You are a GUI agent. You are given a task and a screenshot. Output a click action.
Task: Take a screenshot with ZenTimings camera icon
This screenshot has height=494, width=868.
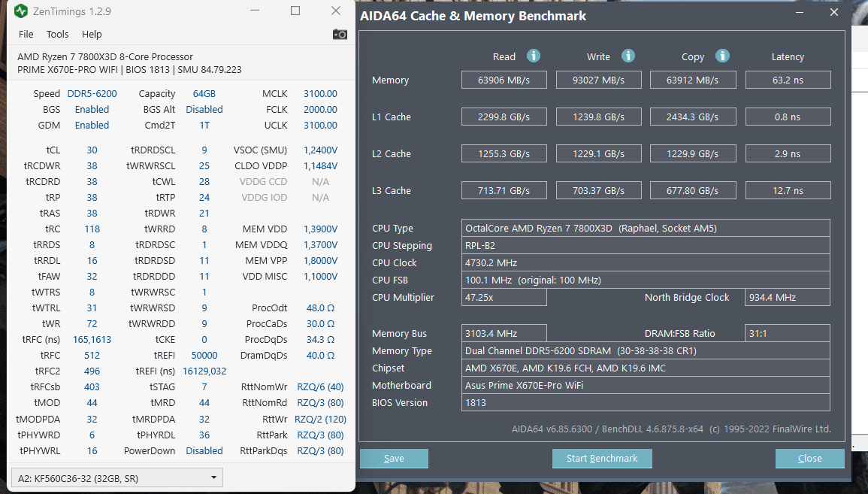pos(340,35)
